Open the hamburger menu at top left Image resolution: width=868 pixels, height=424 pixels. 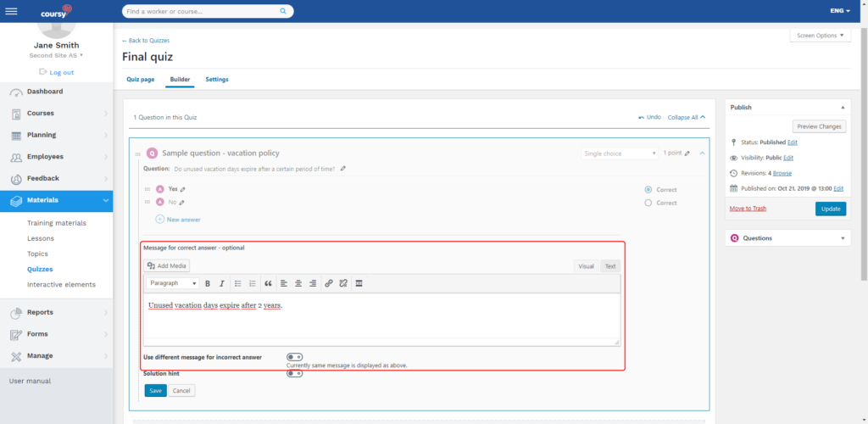coord(11,11)
